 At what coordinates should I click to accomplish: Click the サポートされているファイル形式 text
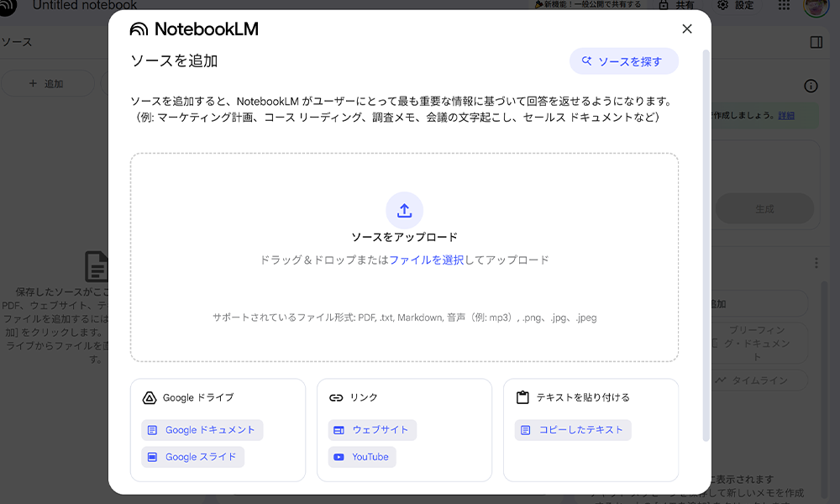click(405, 318)
